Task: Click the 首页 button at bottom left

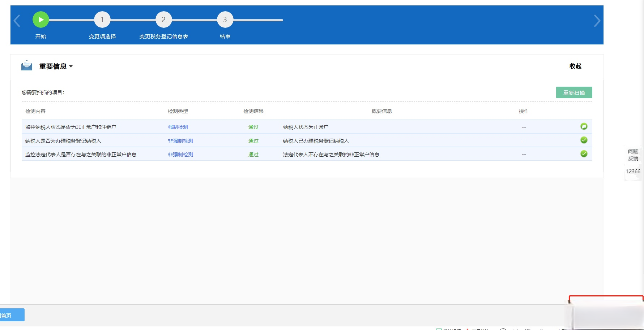Action: (11, 315)
